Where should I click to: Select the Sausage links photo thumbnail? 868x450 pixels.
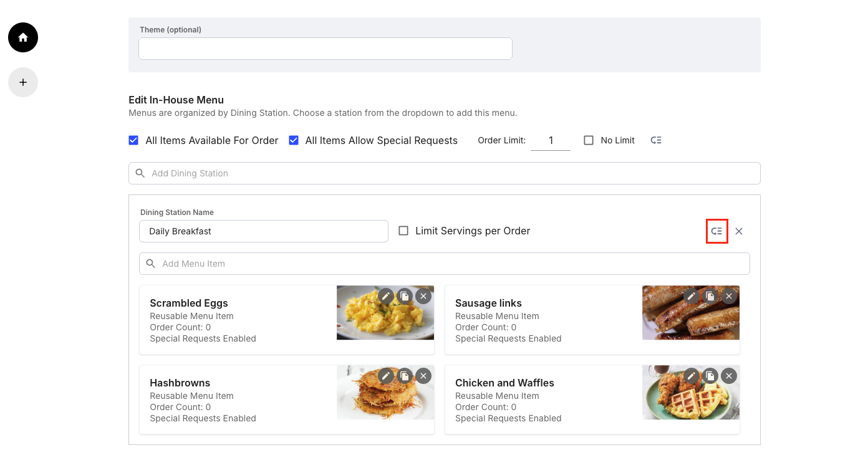691,313
